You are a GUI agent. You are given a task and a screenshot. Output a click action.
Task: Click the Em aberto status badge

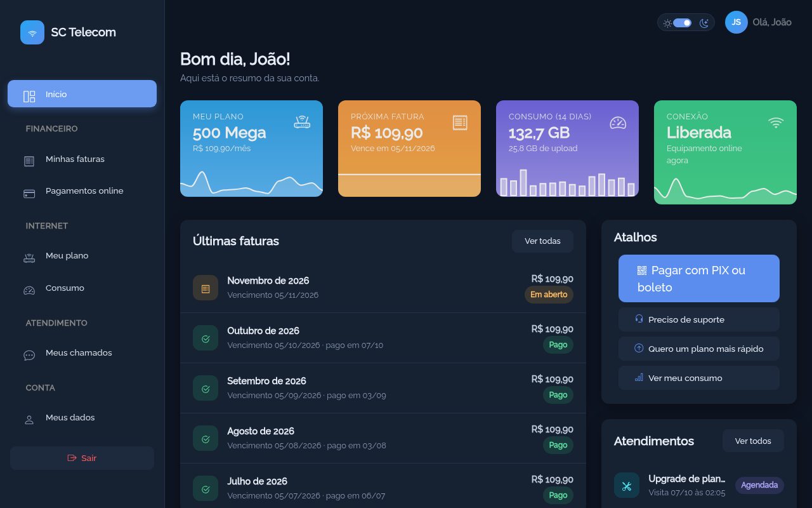coord(549,295)
